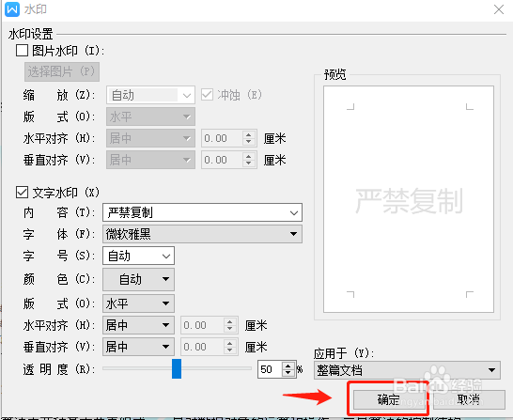Screen dimensions: 513x420
Task: Open text watermark 水平对齐 dropdown
Action: [138, 325]
